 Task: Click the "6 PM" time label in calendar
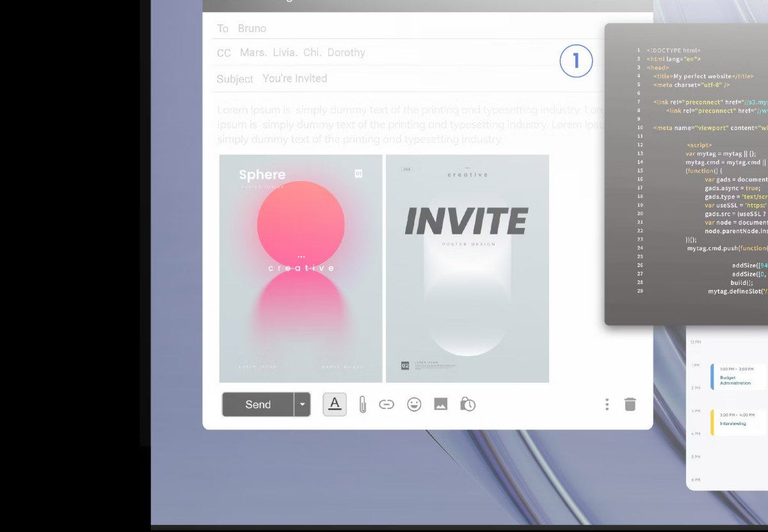[696, 480]
